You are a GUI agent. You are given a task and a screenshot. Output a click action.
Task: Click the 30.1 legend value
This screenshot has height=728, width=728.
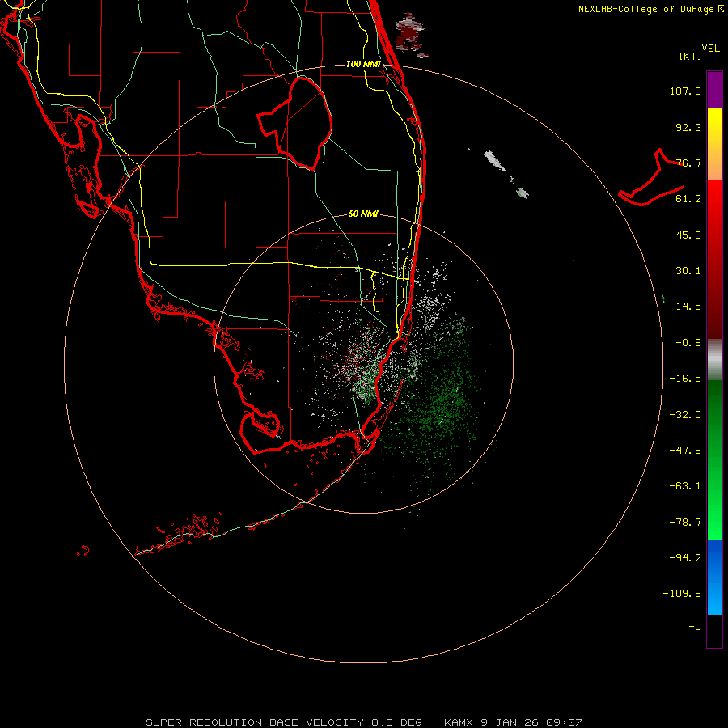(x=688, y=271)
